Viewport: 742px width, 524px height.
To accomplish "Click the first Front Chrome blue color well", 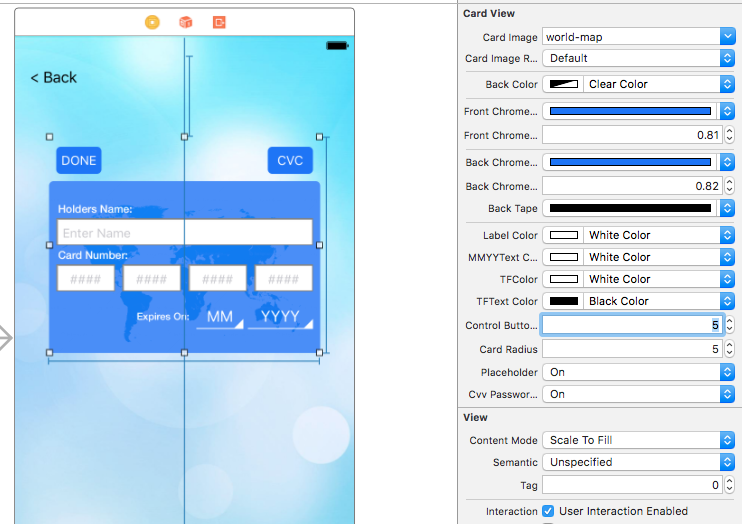I will [x=630, y=111].
